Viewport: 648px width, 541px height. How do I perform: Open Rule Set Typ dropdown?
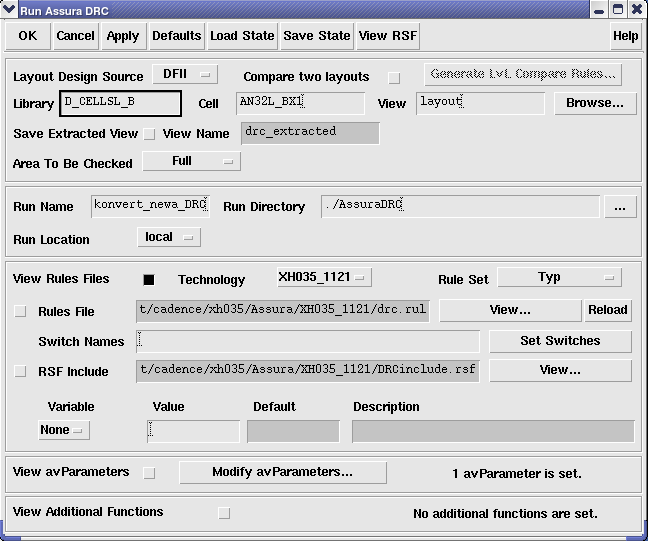[560, 277]
